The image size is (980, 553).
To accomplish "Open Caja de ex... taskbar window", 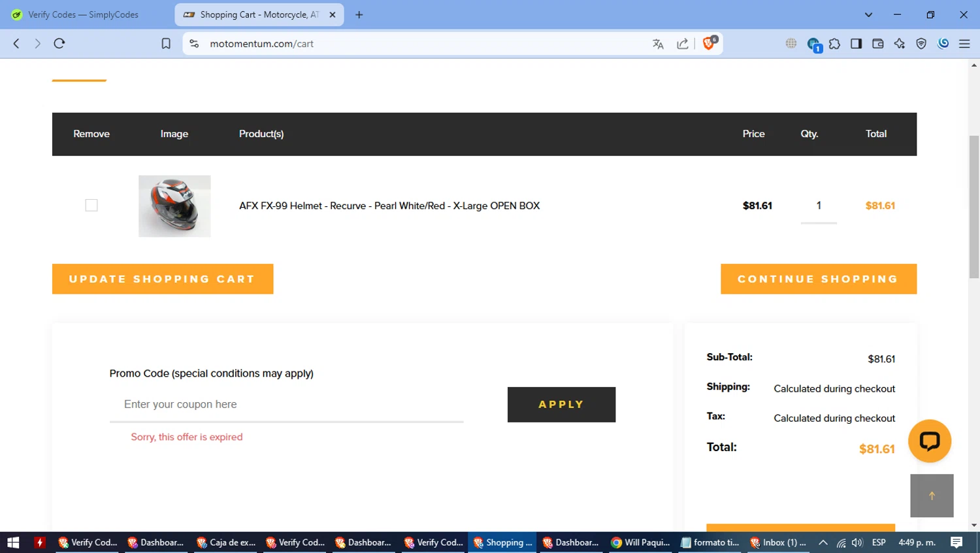I will coord(225,543).
